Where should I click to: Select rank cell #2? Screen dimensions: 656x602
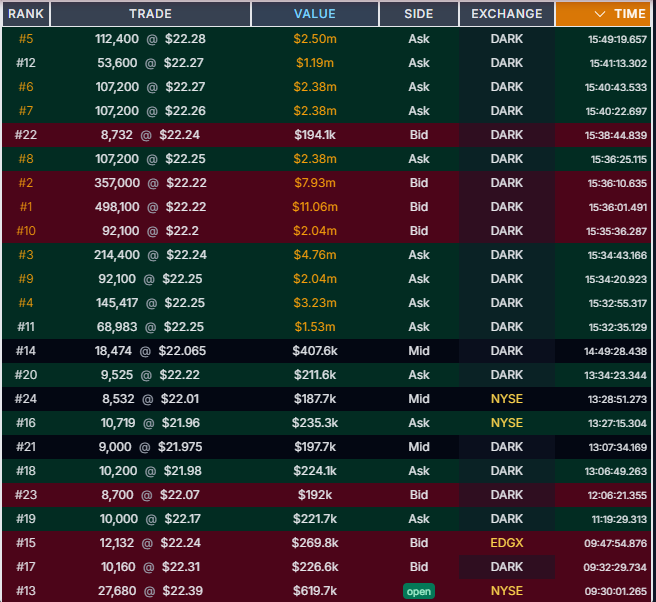(26, 183)
